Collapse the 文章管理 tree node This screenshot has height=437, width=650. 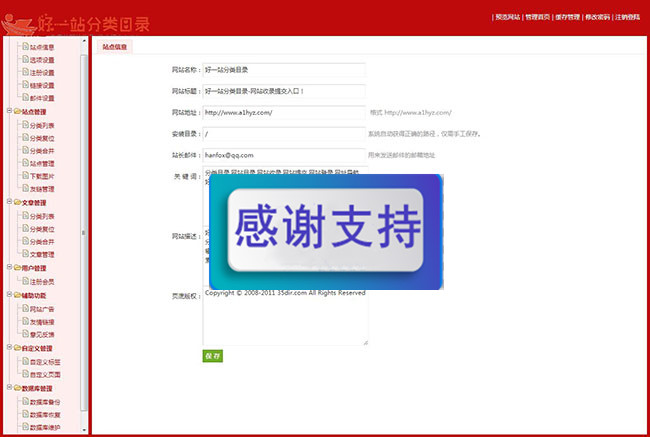point(9,202)
